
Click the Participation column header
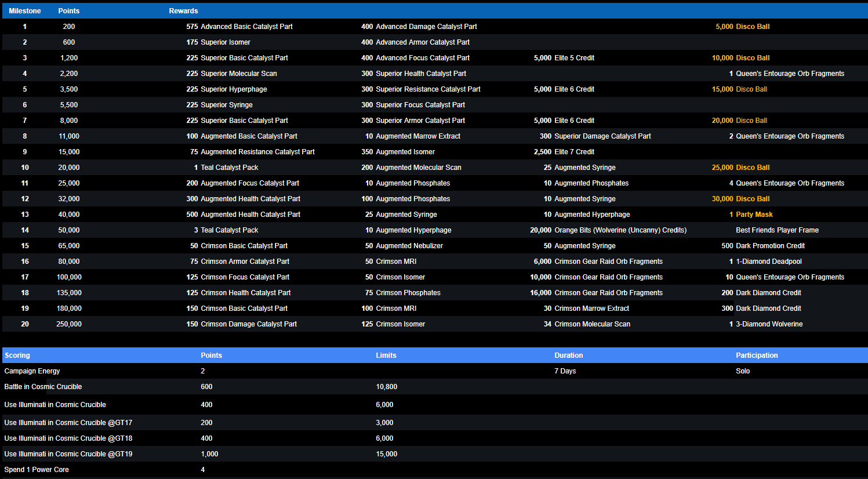point(757,355)
